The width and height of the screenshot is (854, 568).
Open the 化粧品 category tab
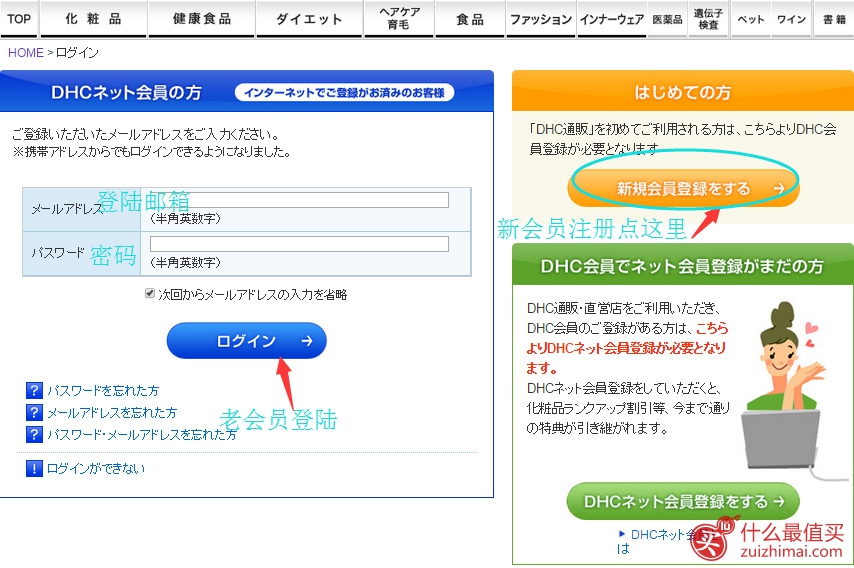[93, 19]
